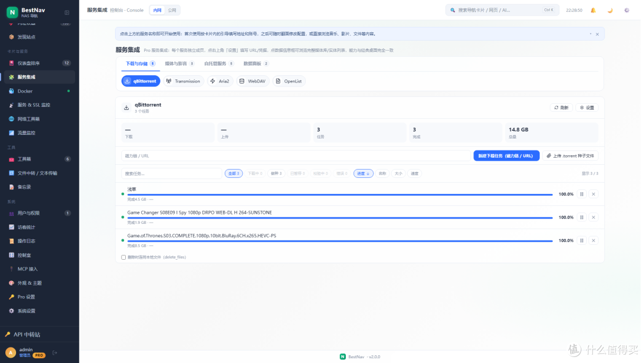
Task: Open 外观 & 主题 in the sidebar
Action: pyautogui.click(x=39, y=283)
